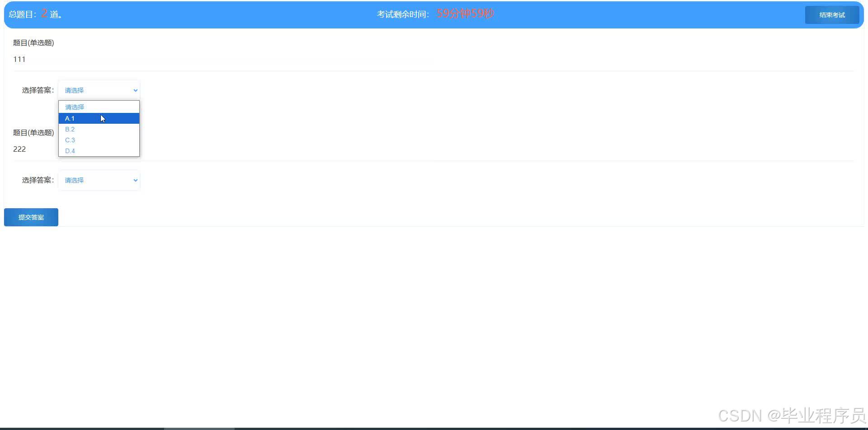Select option D.4 in dropdown list
This screenshot has height=430, width=868.
(99, 151)
